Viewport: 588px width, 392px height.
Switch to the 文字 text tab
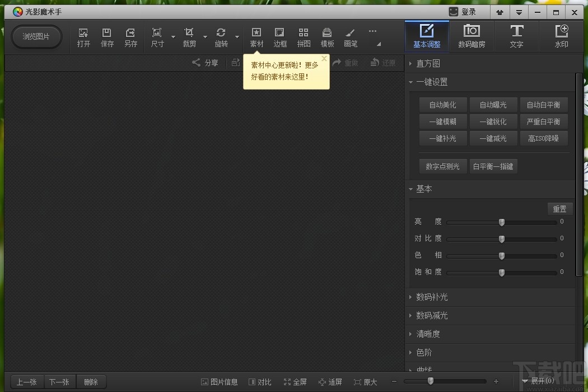click(516, 36)
